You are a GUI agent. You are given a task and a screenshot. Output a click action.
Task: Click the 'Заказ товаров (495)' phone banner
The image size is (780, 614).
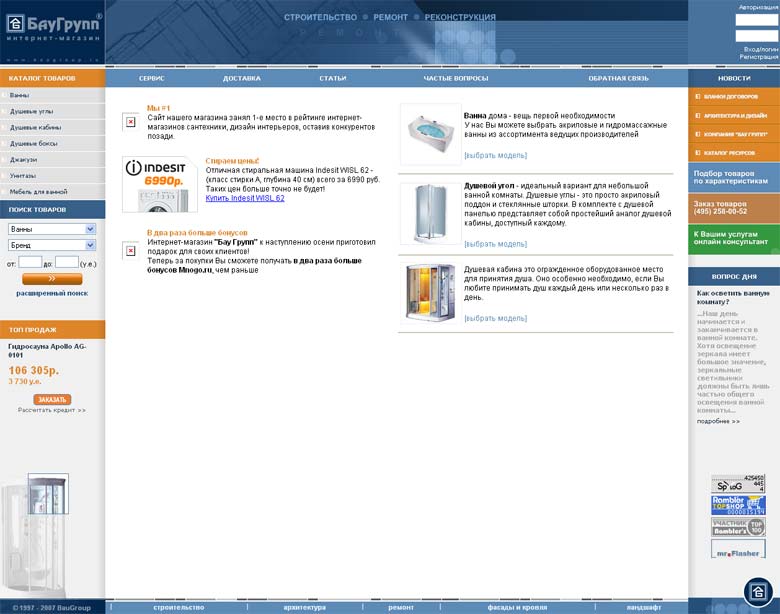pyautogui.click(x=734, y=208)
